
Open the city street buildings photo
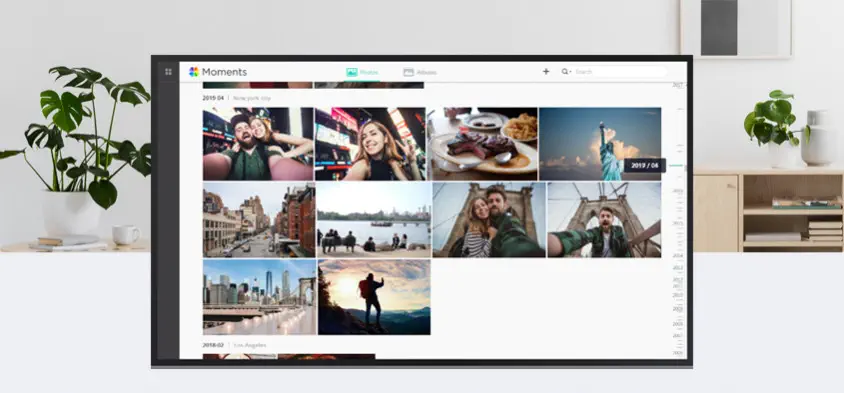coord(259,220)
